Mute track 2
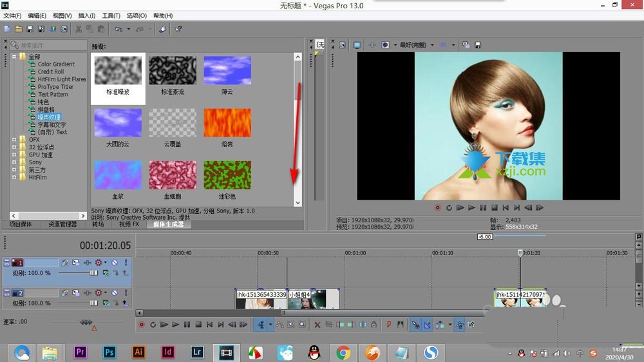 (115, 292)
